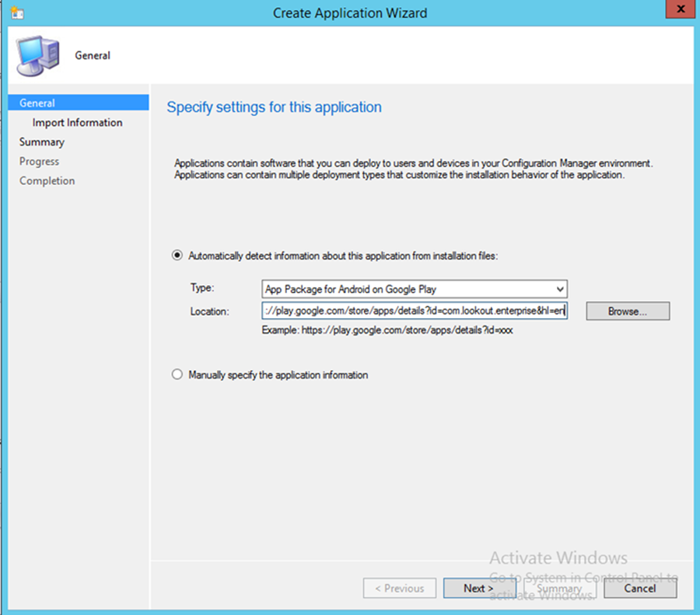The width and height of the screenshot is (700, 615).
Task: Close the Create Application Wizard window
Action: [680, 9]
